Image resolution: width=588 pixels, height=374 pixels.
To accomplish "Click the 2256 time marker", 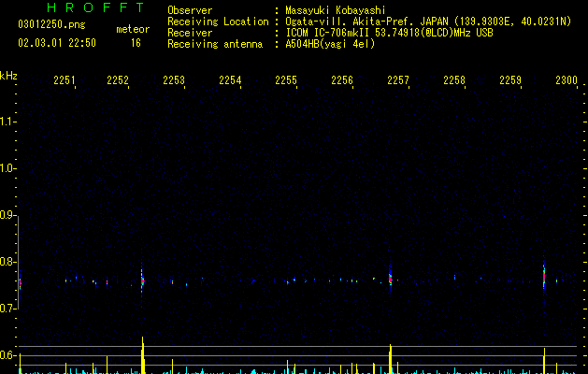I will click(x=342, y=80).
